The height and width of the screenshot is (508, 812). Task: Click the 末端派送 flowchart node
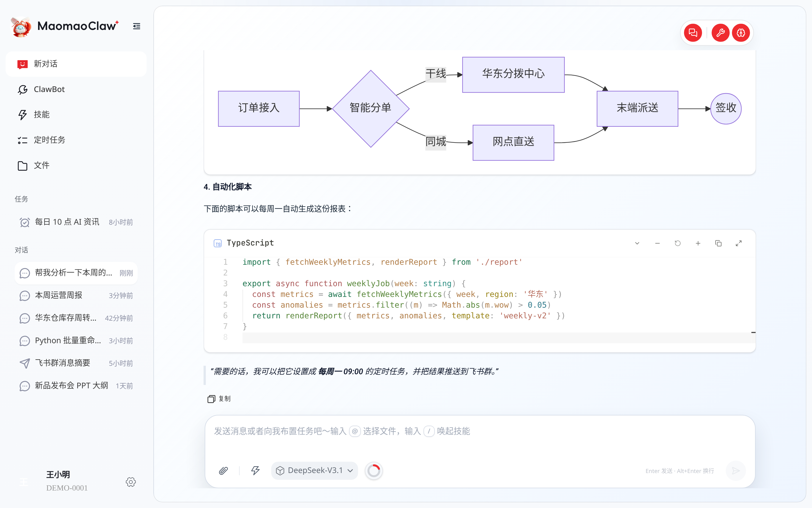click(637, 109)
